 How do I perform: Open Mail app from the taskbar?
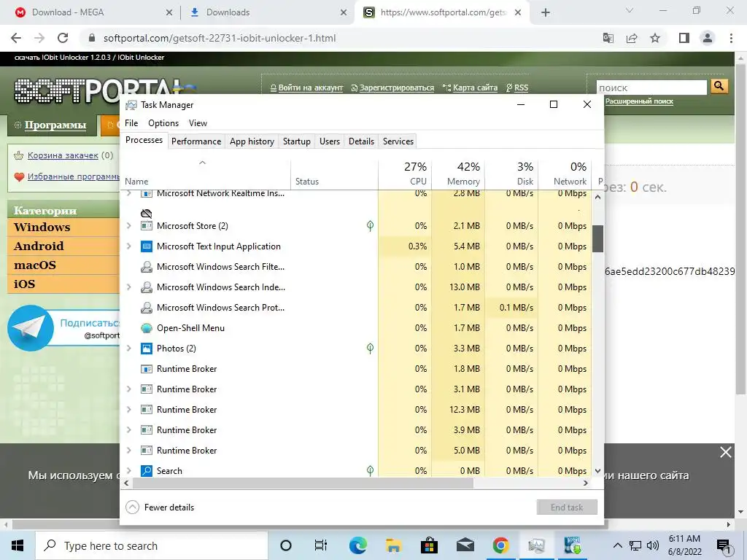click(x=465, y=545)
